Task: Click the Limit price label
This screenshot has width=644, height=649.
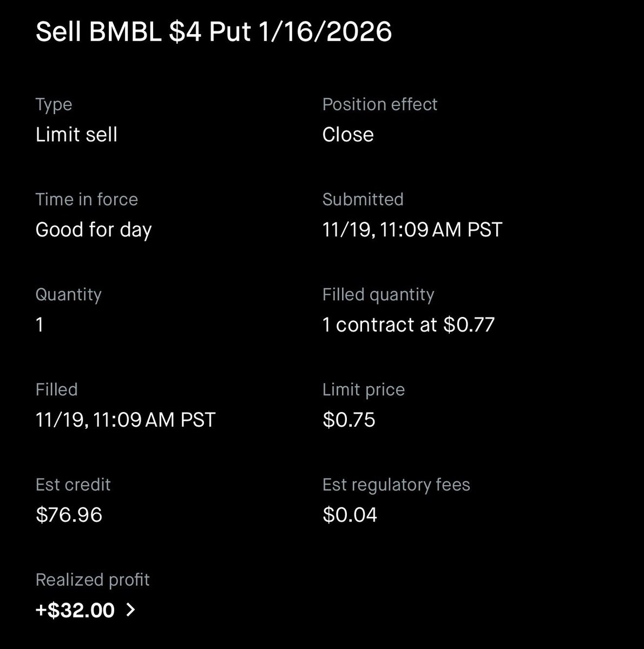Action: (364, 389)
